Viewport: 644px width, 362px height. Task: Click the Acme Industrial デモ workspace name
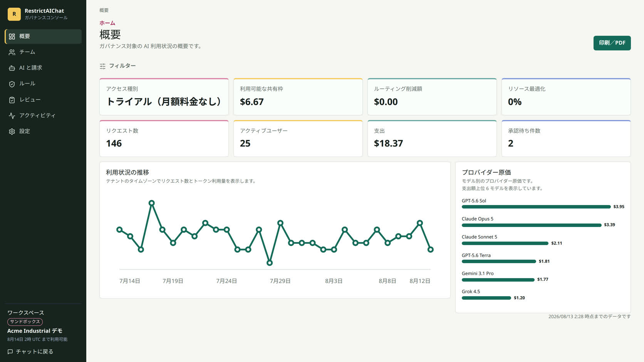(x=35, y=331)
